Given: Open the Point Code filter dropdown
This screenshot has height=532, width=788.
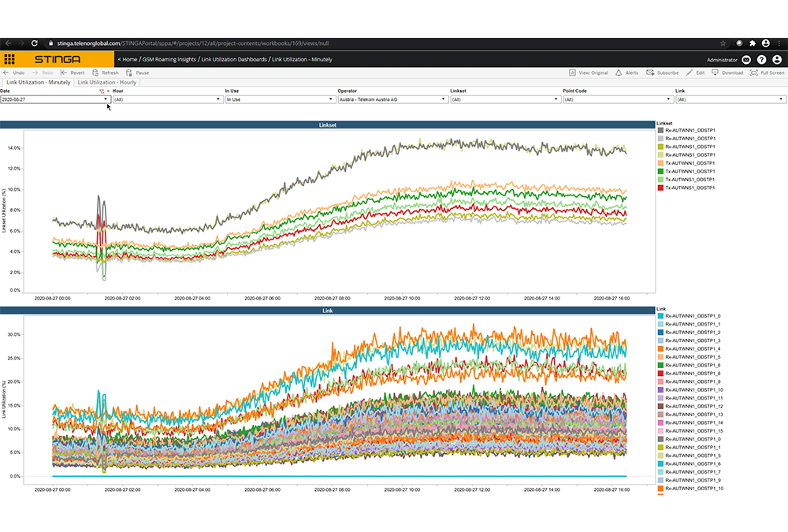Looking at the screenshot, I should click(618, 99).
